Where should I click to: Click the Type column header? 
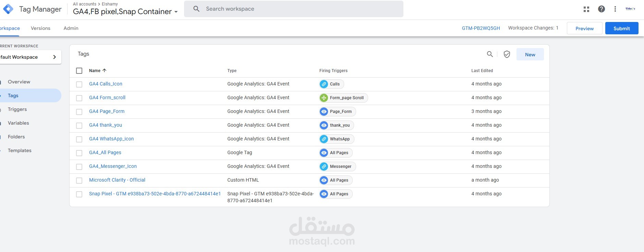pos(232,71)
